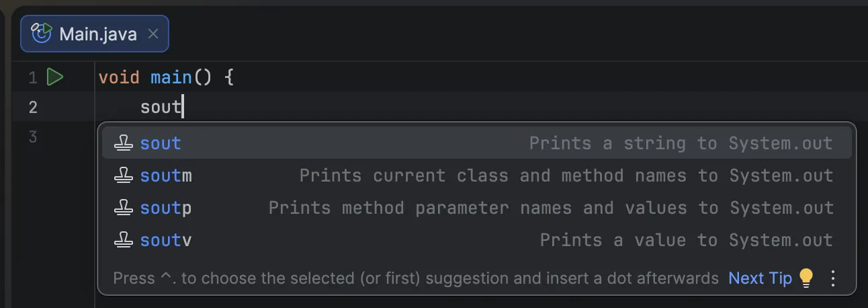Click the lightbulb tip icon
Viewport: 868px width, 308px height.
[806, 278]
